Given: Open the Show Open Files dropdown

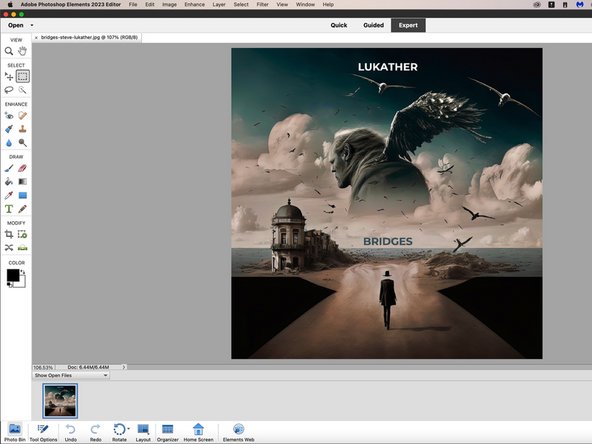Looking at the screenshot, I should point(71,375).
